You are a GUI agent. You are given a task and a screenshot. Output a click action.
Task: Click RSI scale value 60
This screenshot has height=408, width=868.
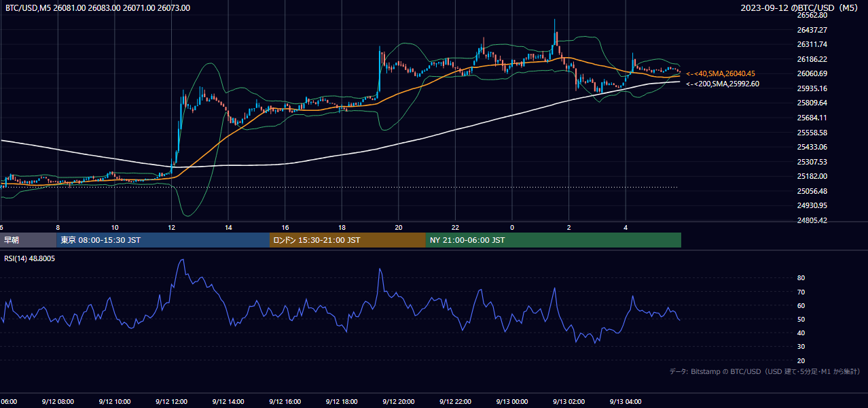(801, 305)
